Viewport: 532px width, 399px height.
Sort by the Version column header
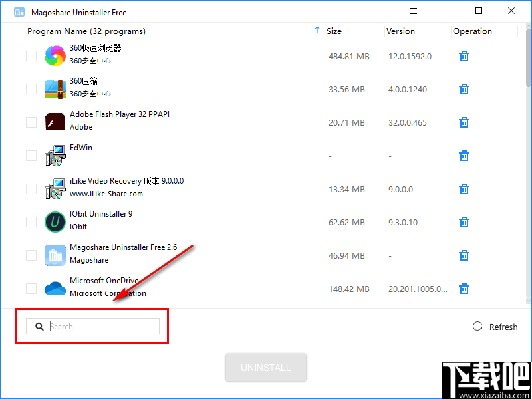(400, 31)
